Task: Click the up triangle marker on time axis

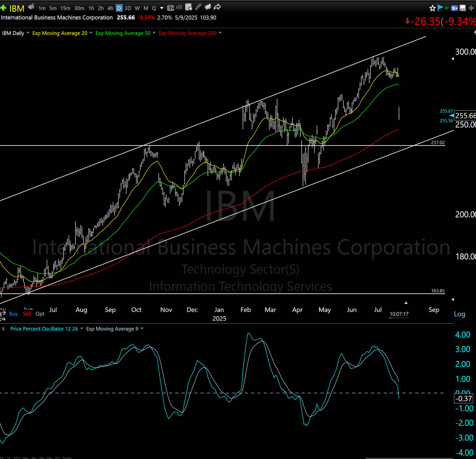Action: coord(406,303)
